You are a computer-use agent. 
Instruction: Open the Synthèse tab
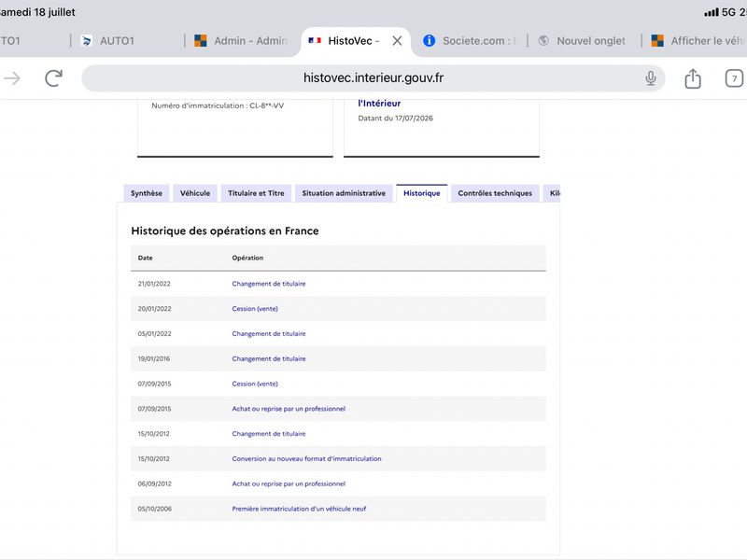147,193
